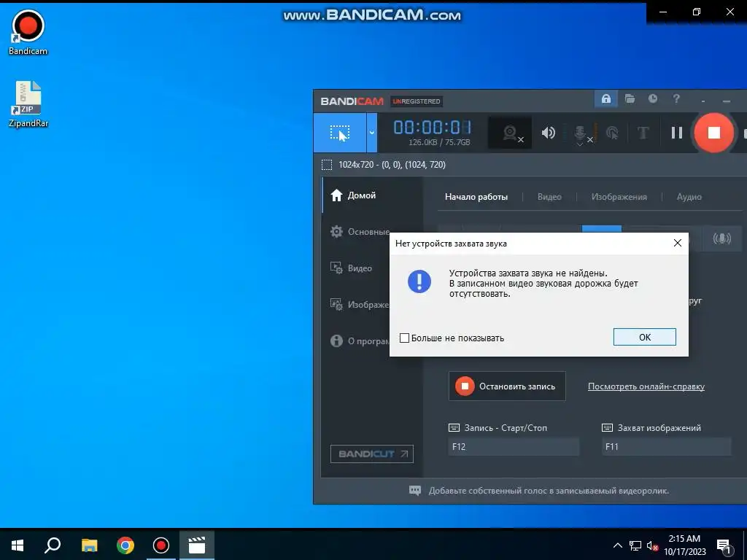Expand the capture mode dropdown arrow

[371, 133]
